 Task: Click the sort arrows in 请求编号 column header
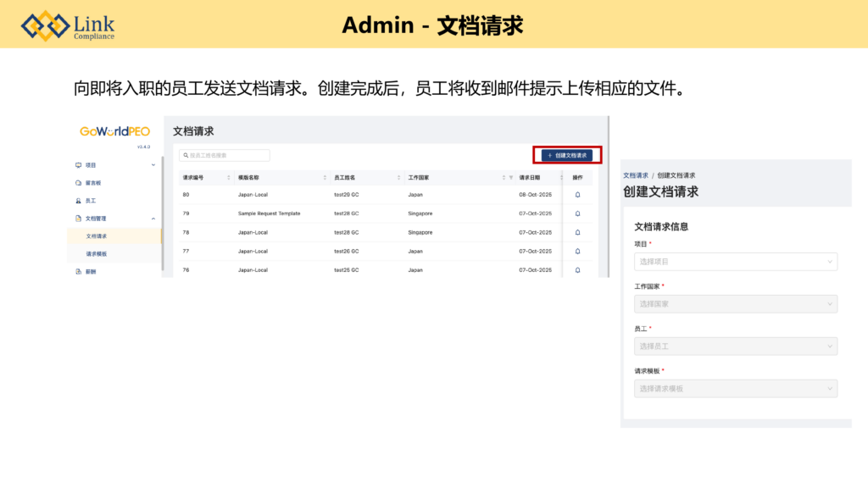pyautogui.click(x=229, y=178)
